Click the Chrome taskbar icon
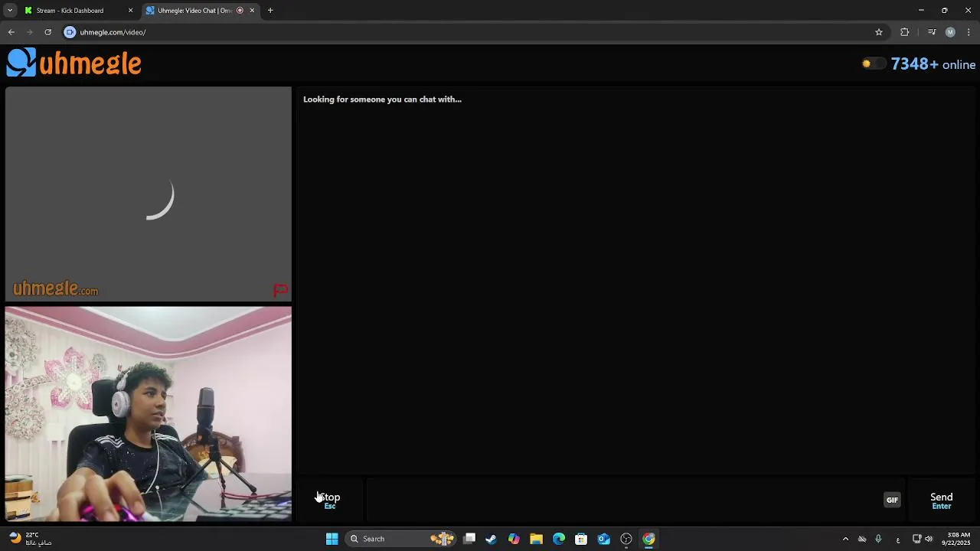 pyautogui.click(x=648, y=539)
